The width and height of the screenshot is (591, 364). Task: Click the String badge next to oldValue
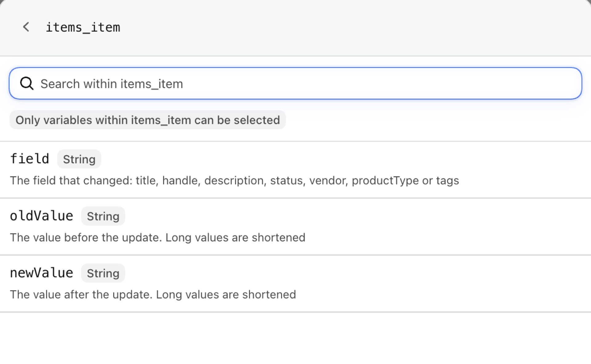tap(103, 216)
